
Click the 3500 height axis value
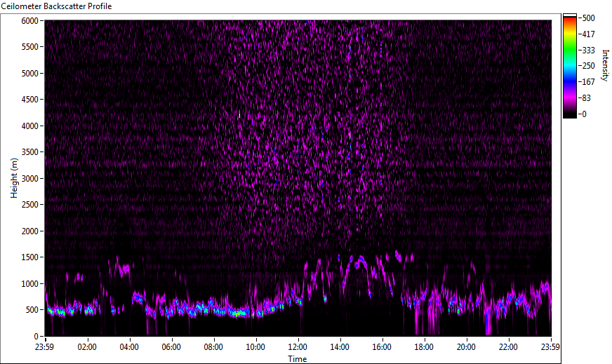(x=29, y=152)
